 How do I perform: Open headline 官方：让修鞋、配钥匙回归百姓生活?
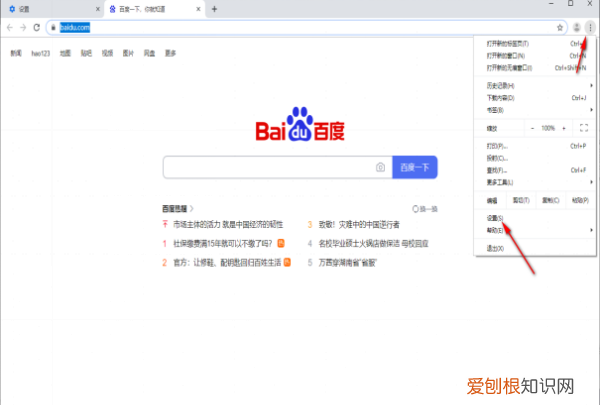[x=227, y=263]
